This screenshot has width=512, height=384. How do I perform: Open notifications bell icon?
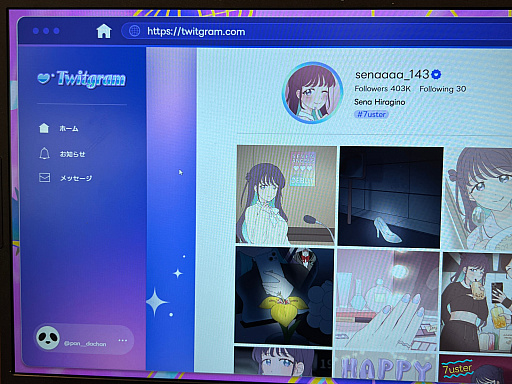pos(44,153)
